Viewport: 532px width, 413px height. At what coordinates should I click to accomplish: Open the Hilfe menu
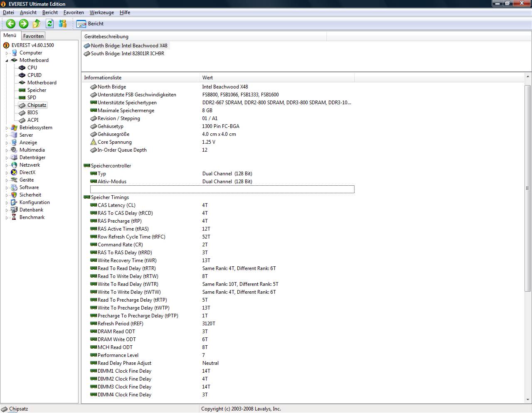click(125, 12)
